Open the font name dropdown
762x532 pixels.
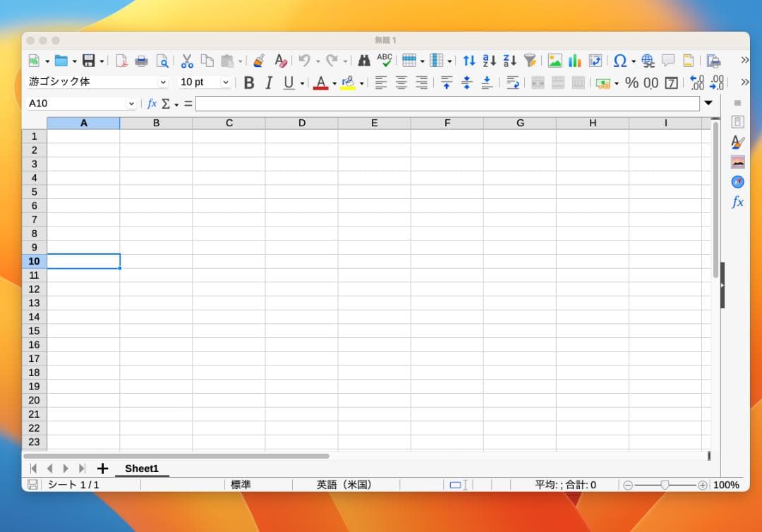coord(164,83)
